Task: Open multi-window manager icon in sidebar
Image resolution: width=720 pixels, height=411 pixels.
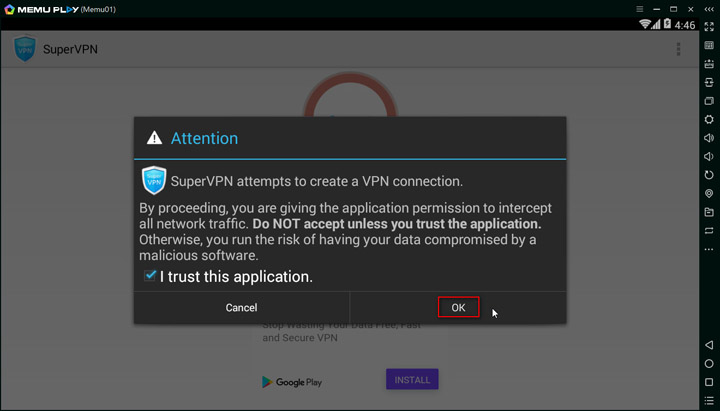Action: click(x=709, y=101)
